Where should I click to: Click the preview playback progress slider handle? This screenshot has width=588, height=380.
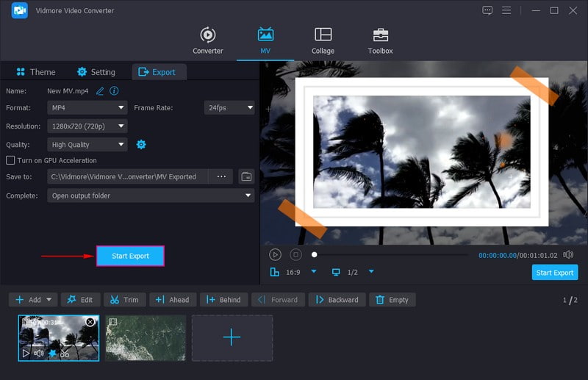coord(315,254)
